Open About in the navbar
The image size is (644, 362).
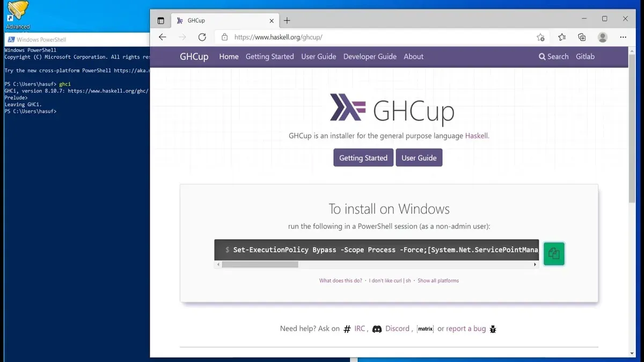click(x=414, y=56)
